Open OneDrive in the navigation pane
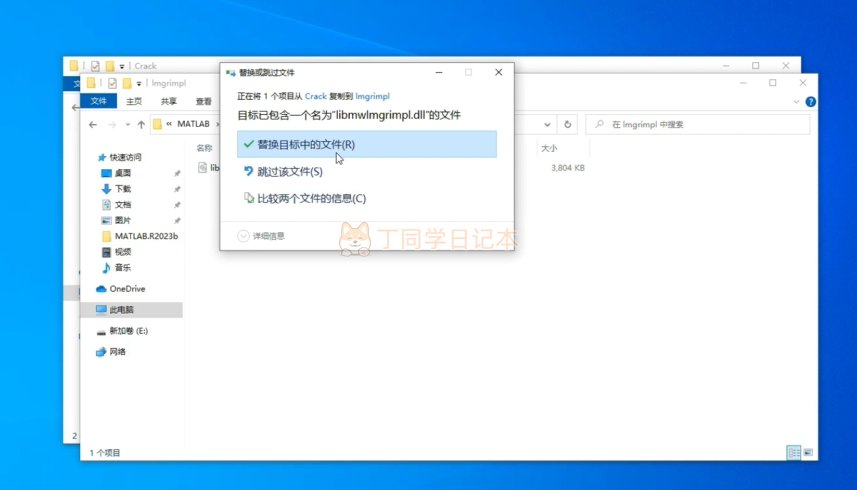This screenshot has width=857, height=490. [127, 289]
